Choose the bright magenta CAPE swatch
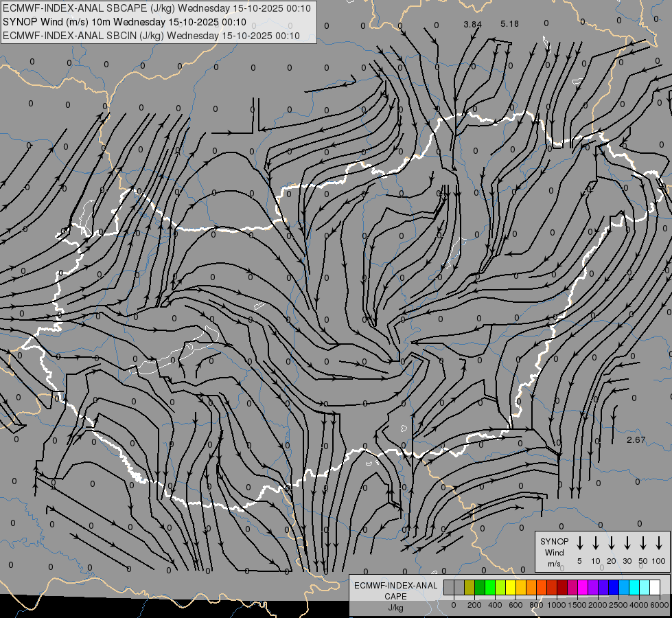This screenshot has height=618, width=672. 583,588
